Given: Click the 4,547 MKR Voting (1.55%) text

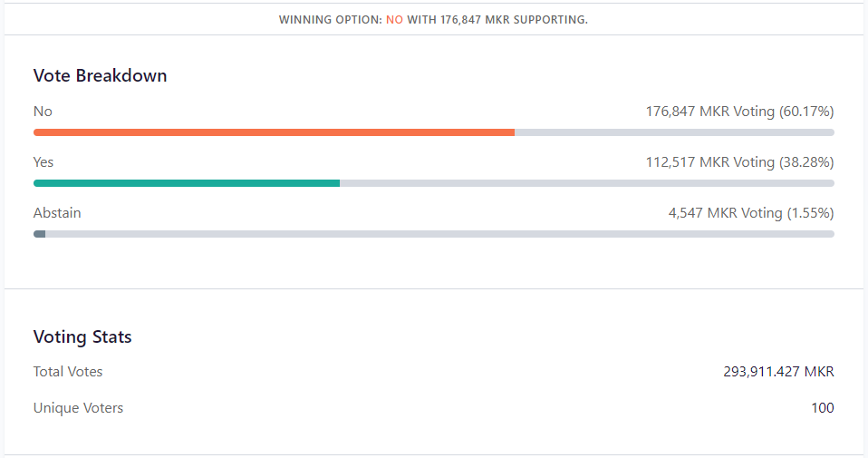Looking at the screenshot, I should click(x=751, y=213).
